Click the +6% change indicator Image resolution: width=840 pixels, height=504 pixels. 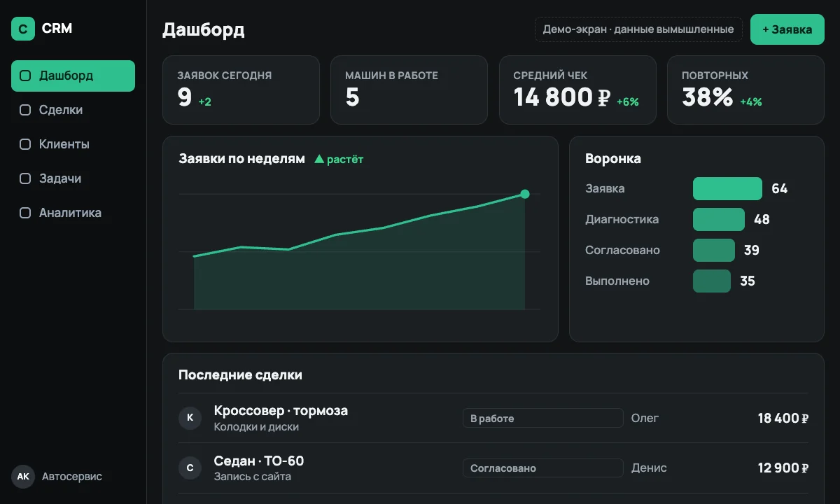click(x=628, y=101)
